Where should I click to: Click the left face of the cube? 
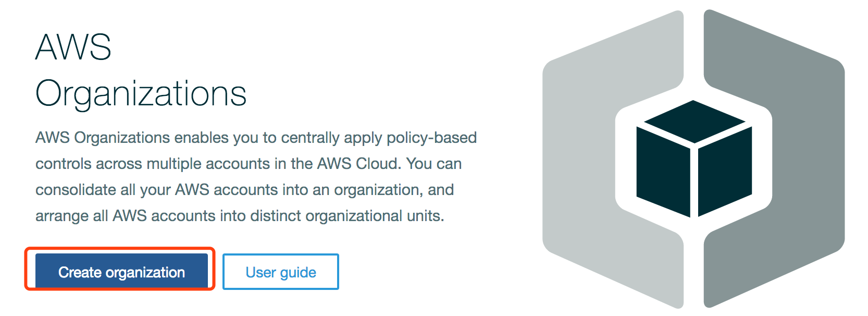(x=663, y=171)
